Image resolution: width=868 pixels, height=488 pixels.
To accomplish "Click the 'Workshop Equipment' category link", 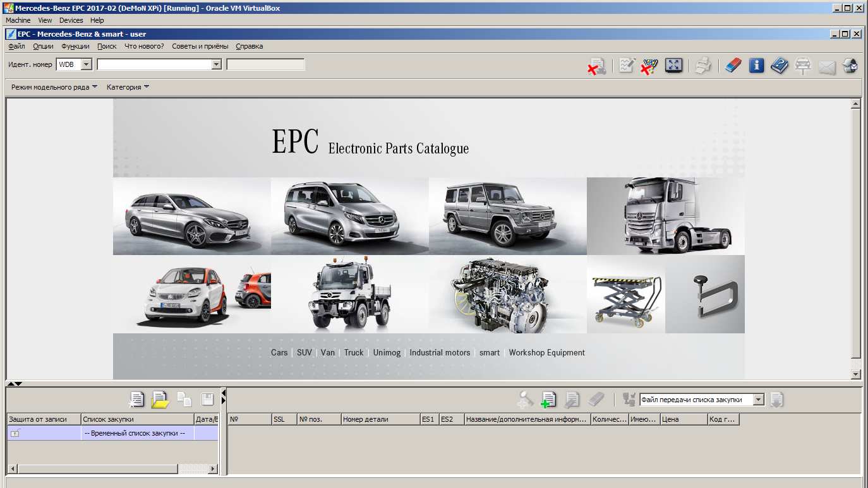I will pyautogui.click(x=547, y=353).
